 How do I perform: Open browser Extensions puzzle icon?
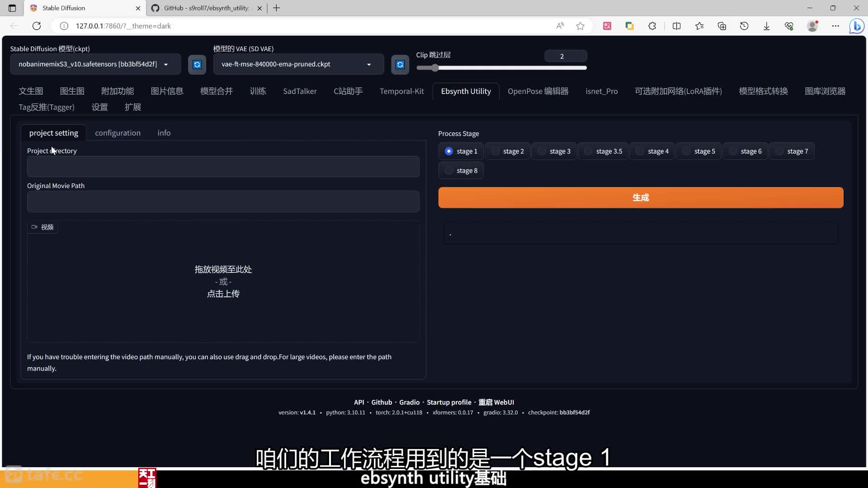coord(652,26)
